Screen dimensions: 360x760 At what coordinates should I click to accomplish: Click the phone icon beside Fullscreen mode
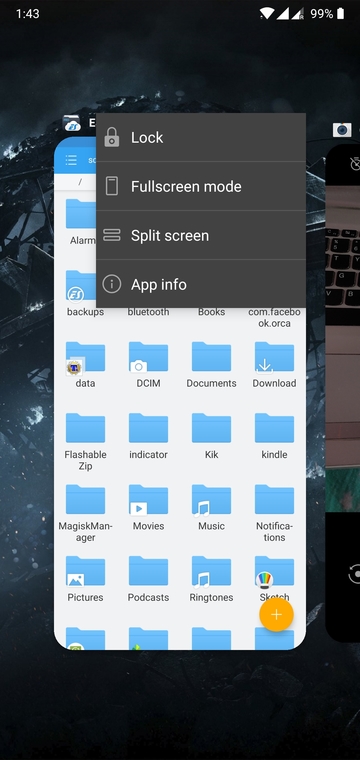112,186
